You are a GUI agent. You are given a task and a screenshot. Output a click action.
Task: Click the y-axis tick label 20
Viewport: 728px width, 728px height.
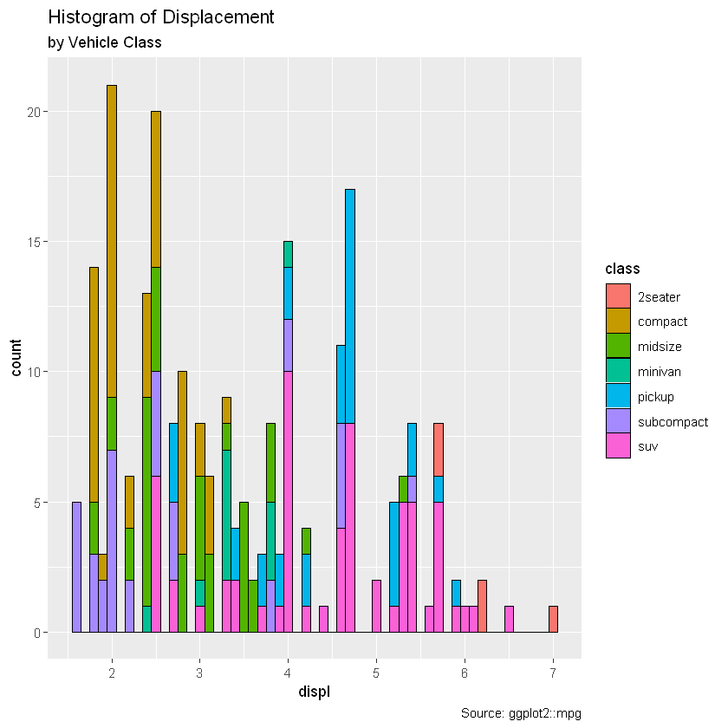click(x=34, y=112)
